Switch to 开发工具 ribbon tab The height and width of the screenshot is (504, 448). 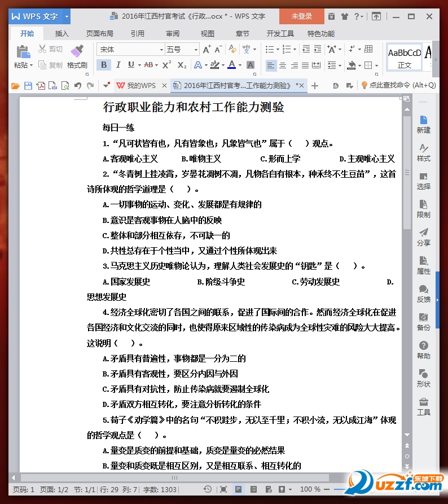[x=280, y=34]
